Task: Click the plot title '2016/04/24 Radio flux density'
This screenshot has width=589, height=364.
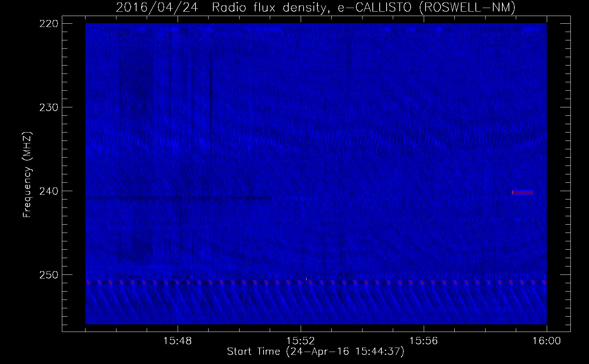Action: click(x=223, y=8)
